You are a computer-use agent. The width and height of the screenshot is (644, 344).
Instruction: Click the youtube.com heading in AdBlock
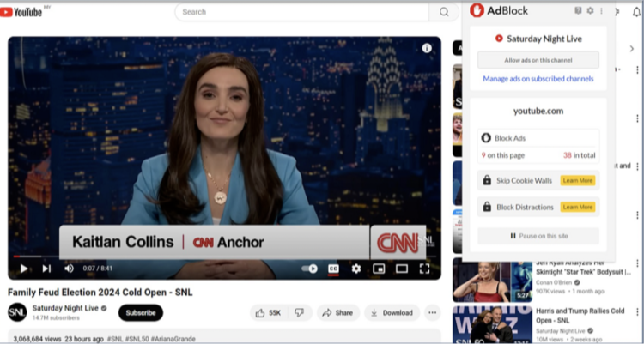tap(538, 112)
